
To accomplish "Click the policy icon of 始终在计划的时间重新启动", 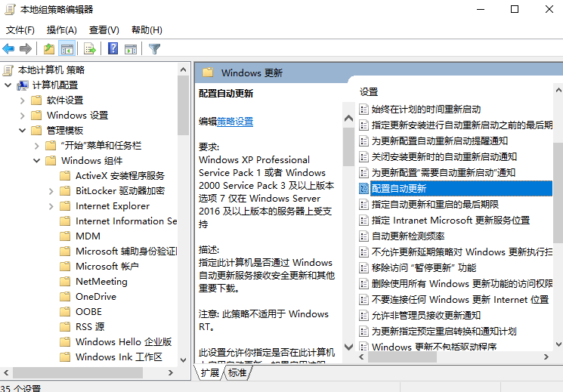I will [363, 109].
